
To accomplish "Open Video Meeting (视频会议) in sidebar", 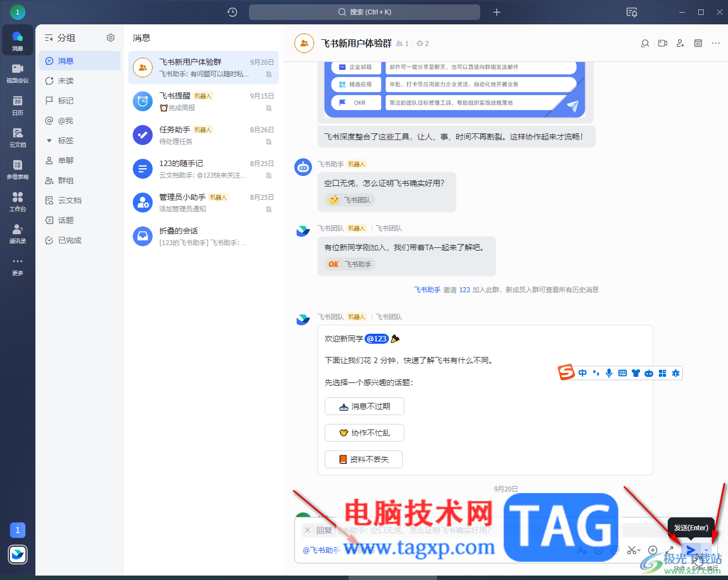I will 18,72.
